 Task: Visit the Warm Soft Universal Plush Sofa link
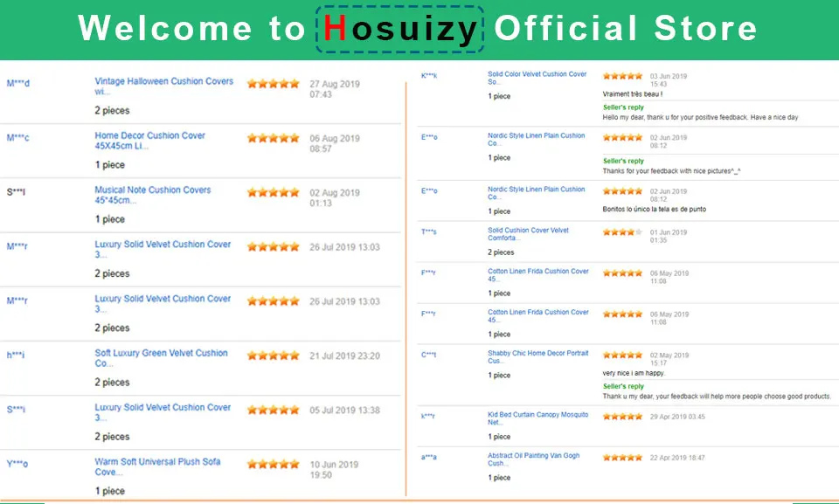pos(157,466)
